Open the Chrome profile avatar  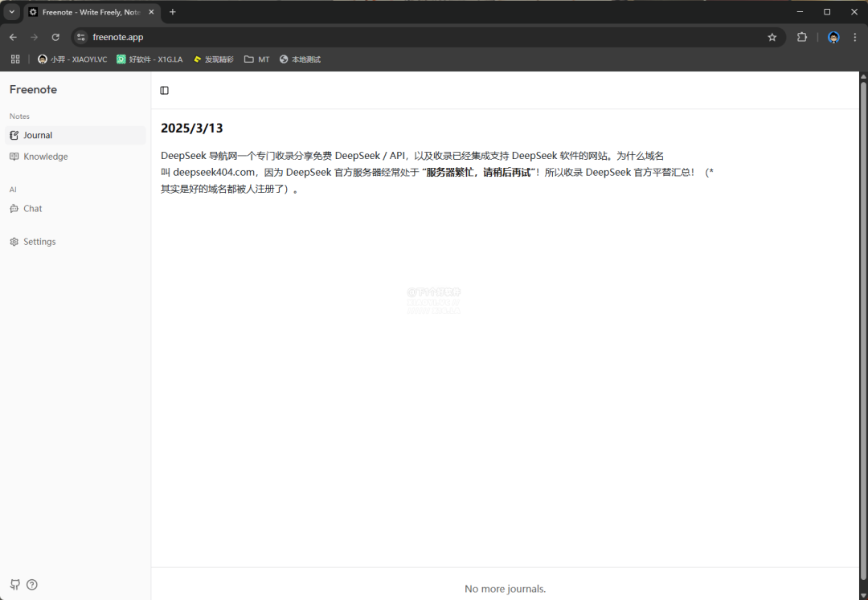click(833, 37)
